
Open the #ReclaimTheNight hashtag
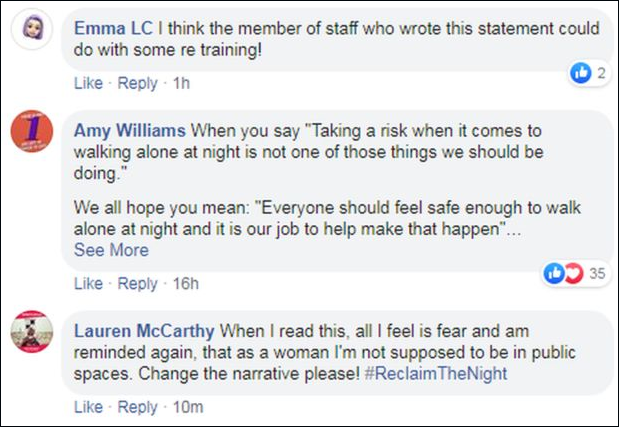click(x=436, y=373)
